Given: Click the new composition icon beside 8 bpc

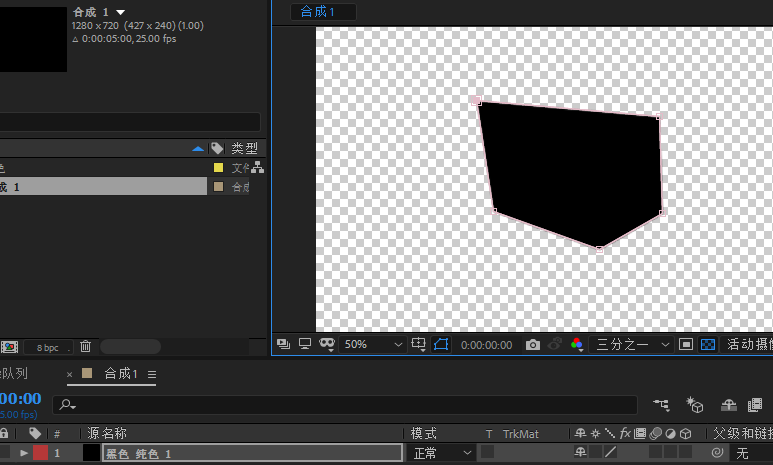Looking at the screenshot, I should (x=9, y=347).
